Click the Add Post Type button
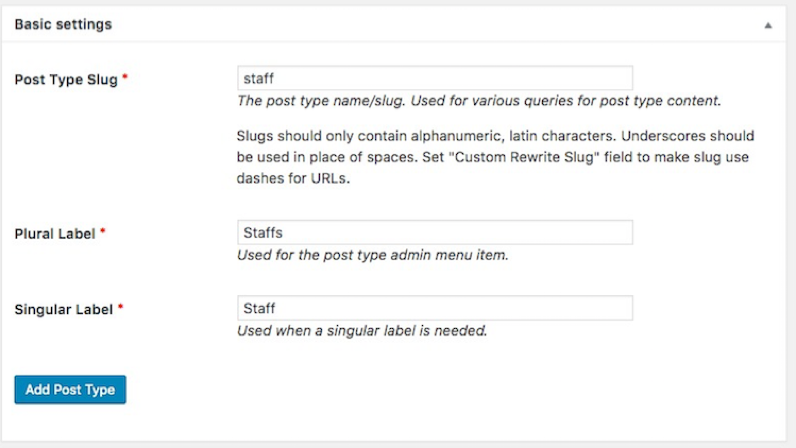The height and width of the screenshot is (448, 796). pos(70,390)
